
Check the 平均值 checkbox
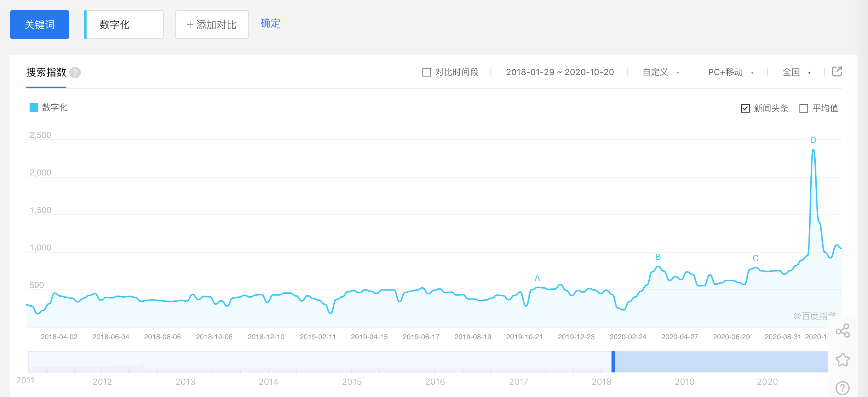tap(804, 108)
